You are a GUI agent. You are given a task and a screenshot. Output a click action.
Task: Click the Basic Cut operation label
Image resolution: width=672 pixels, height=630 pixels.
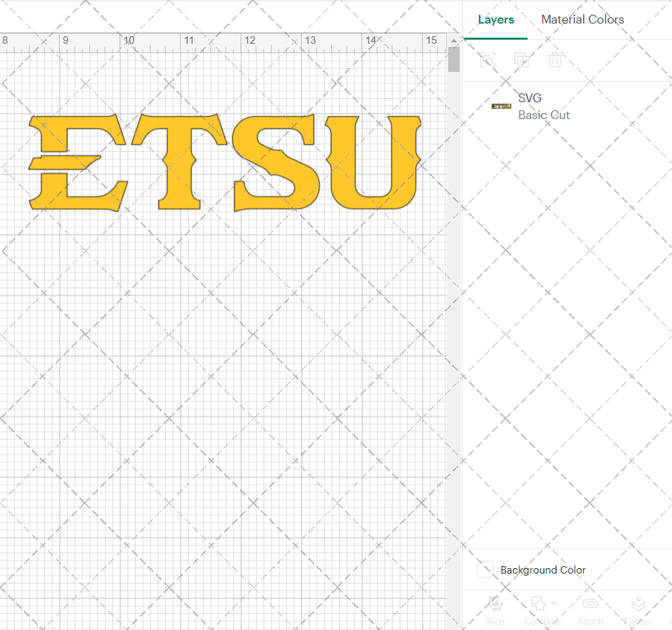tap(544, 115)
